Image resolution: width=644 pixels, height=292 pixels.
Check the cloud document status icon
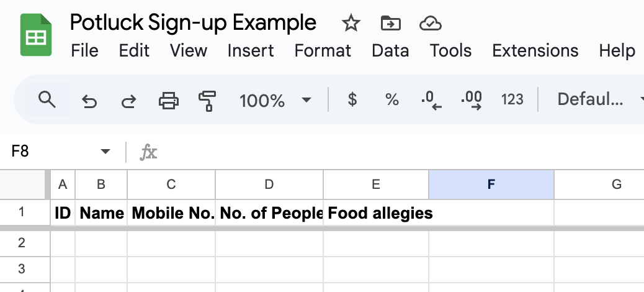(430, 24)
